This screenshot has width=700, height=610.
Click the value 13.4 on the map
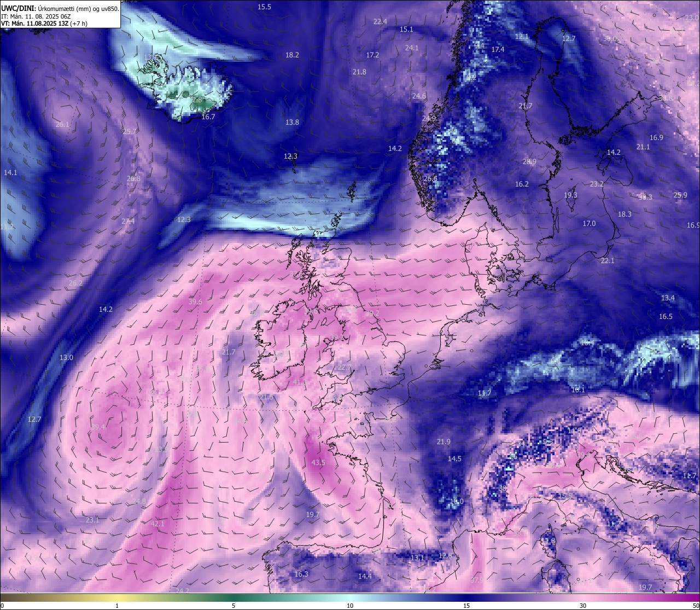(668, 298)
